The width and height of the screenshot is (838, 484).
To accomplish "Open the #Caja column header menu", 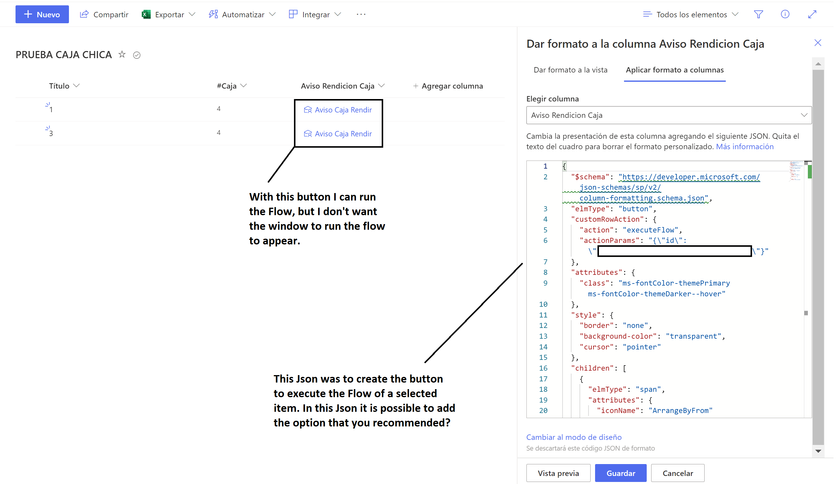I will (x=232, y=85).
